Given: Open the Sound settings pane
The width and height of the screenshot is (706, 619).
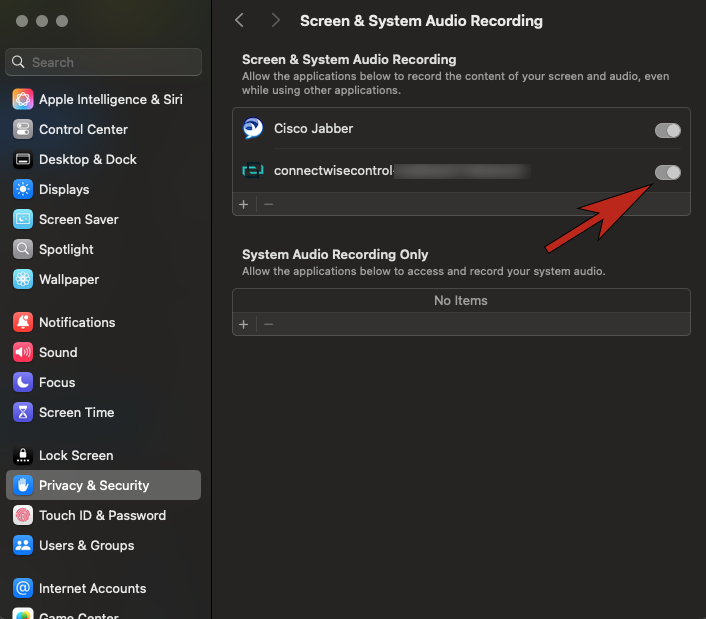Looking at the screenshot, I should click(58, 352).
